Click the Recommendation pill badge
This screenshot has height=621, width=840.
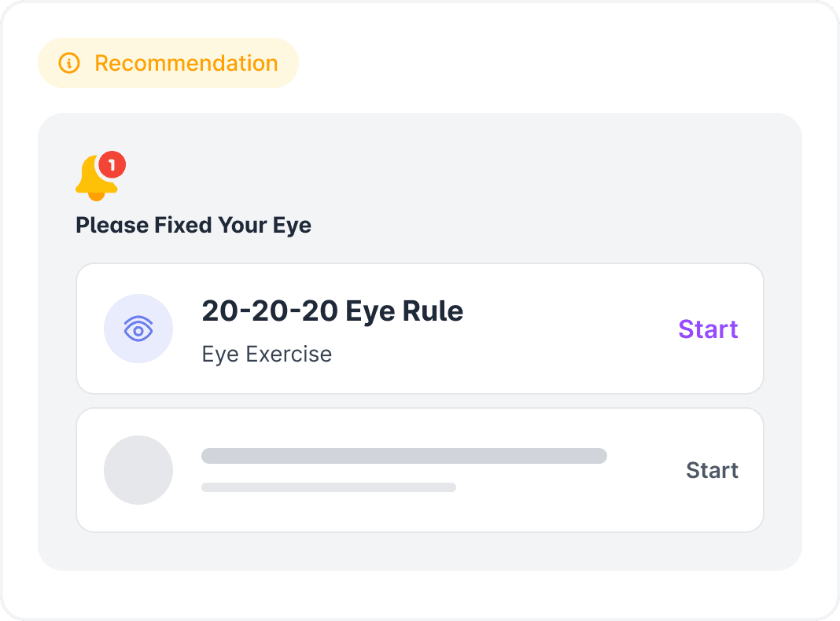coord(168,63)
